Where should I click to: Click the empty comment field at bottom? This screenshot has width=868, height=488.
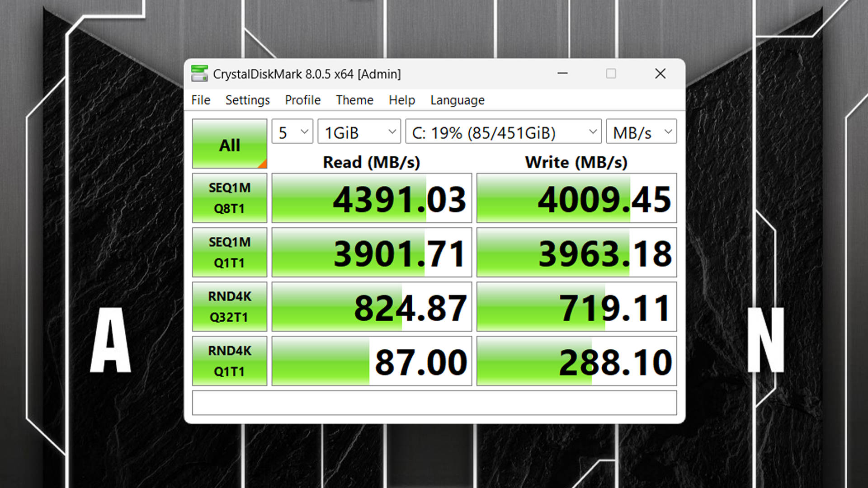pos(434,403)
